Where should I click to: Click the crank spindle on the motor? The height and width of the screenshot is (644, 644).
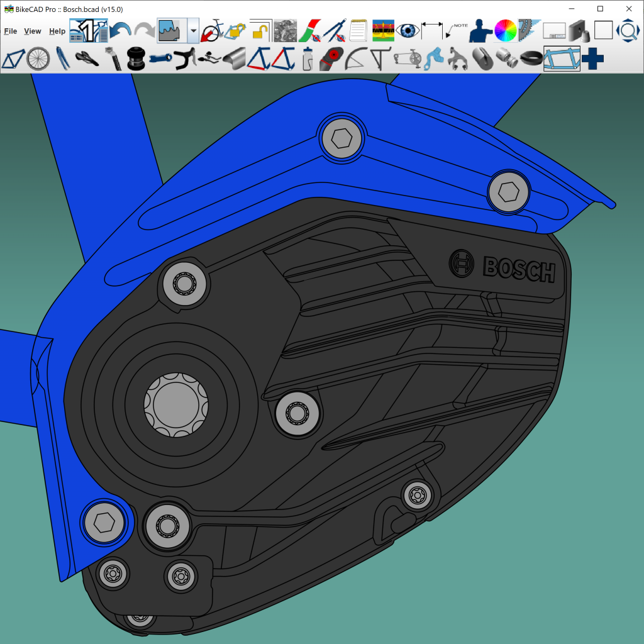(176, 404)
